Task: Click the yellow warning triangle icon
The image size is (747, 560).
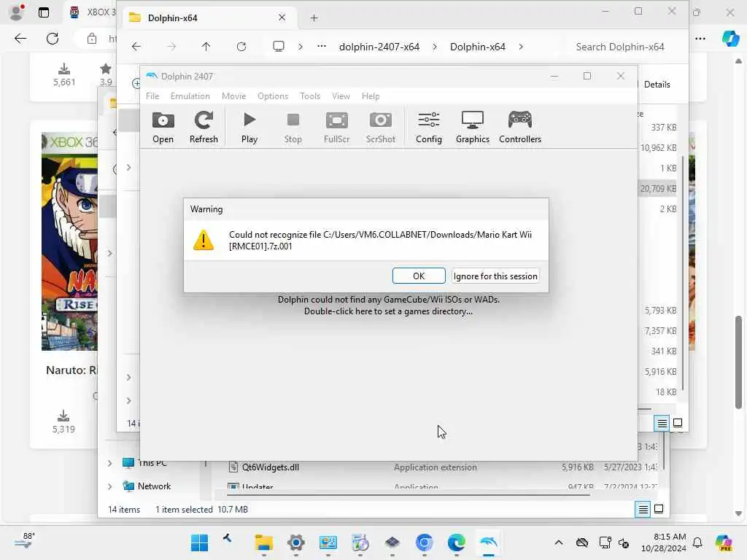Action: tap(204, 240)
